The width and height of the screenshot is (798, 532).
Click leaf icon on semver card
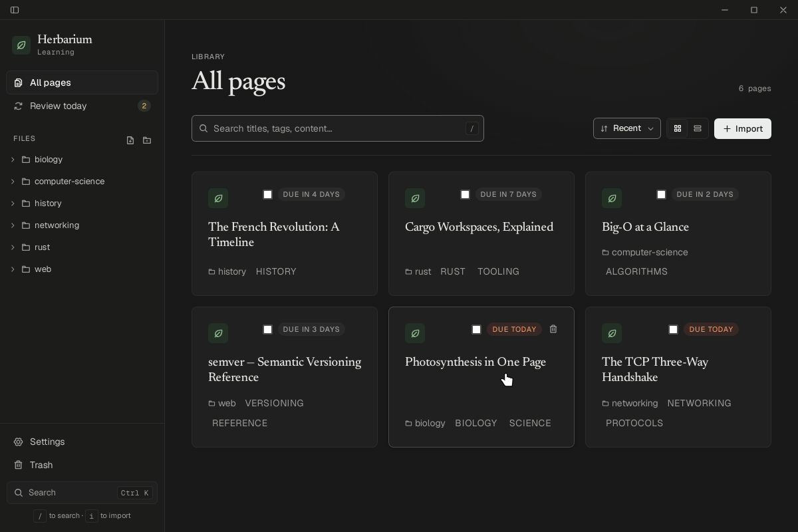[x=218, y=333]
